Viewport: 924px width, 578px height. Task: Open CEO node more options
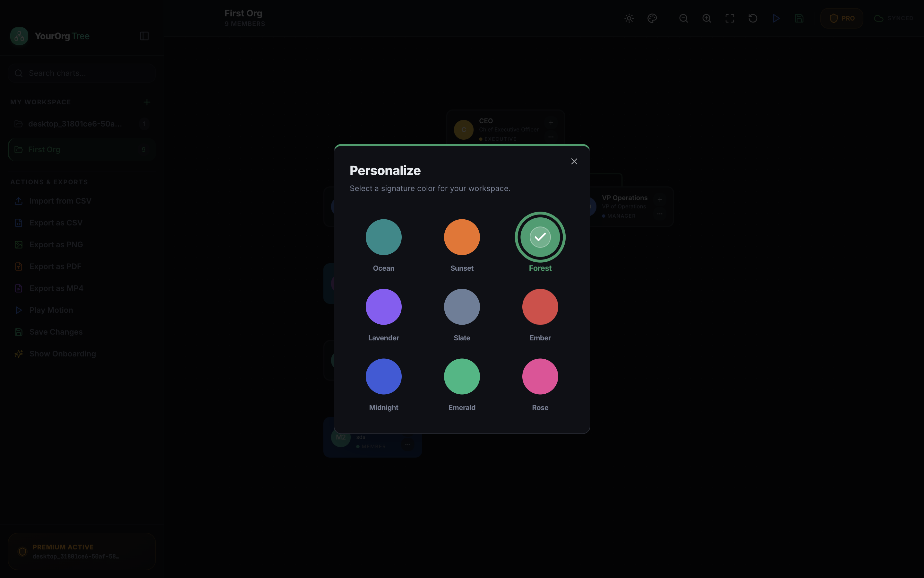(551, 137)
